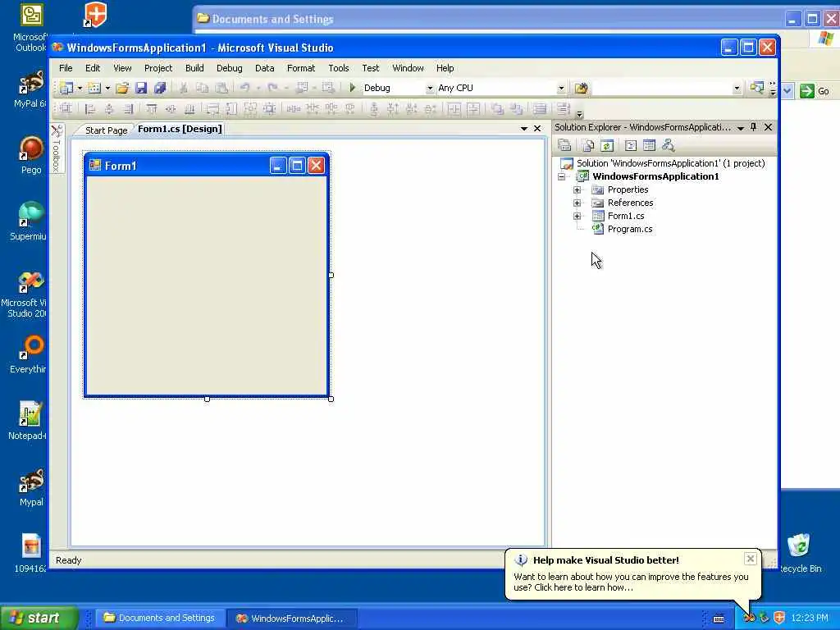Switch to the Start Page tab
The height and width of the screenshot is (630, 840).
click(x=106, y=130)
